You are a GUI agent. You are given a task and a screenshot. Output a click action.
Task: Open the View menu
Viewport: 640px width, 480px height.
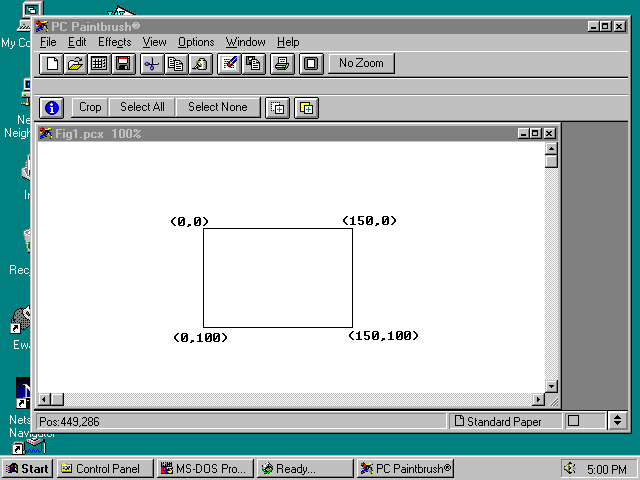[x=154, y=42]
